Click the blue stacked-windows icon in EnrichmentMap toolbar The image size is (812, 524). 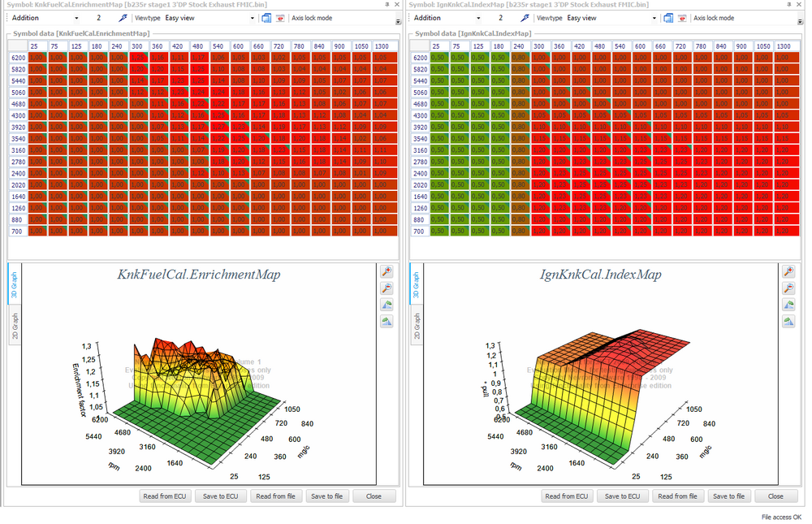coord(266,18)
